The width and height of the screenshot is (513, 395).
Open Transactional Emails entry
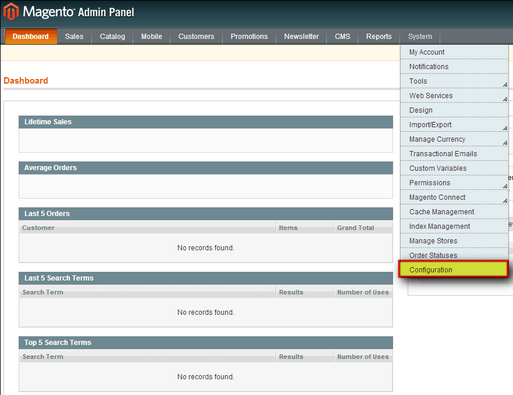click(x=454, y=154)
